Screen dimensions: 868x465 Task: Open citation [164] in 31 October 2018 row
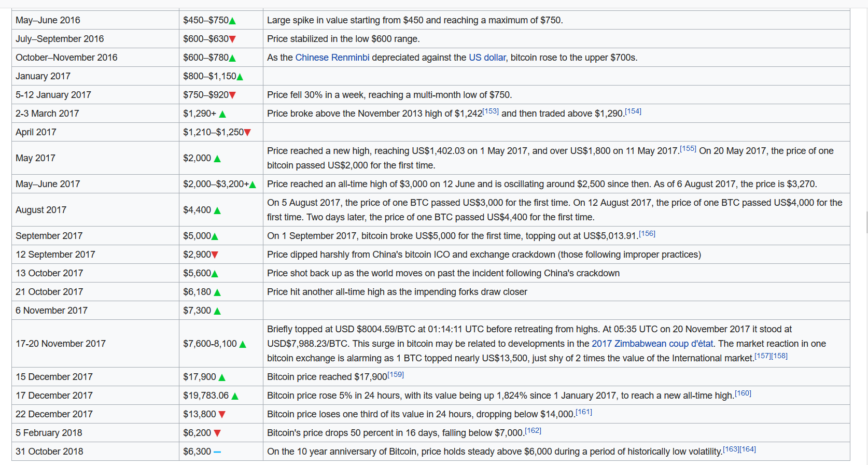[748, 449]
